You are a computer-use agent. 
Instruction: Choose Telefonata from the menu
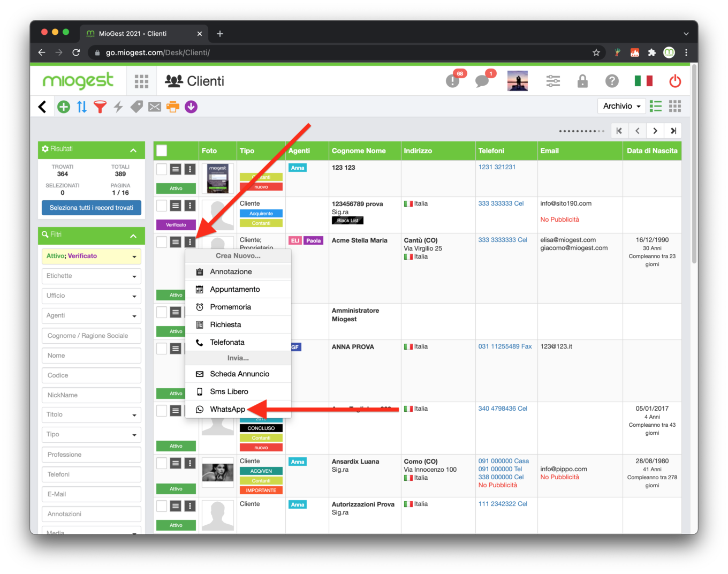click(238, 342)
